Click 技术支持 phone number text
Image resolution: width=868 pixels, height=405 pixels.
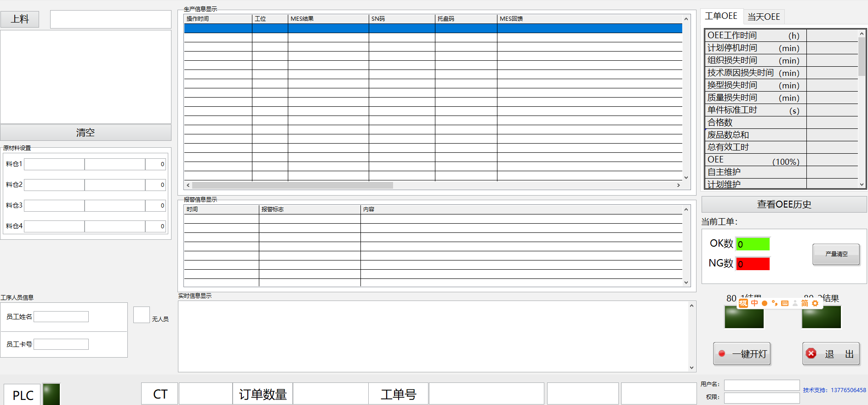tap(834, 390)
